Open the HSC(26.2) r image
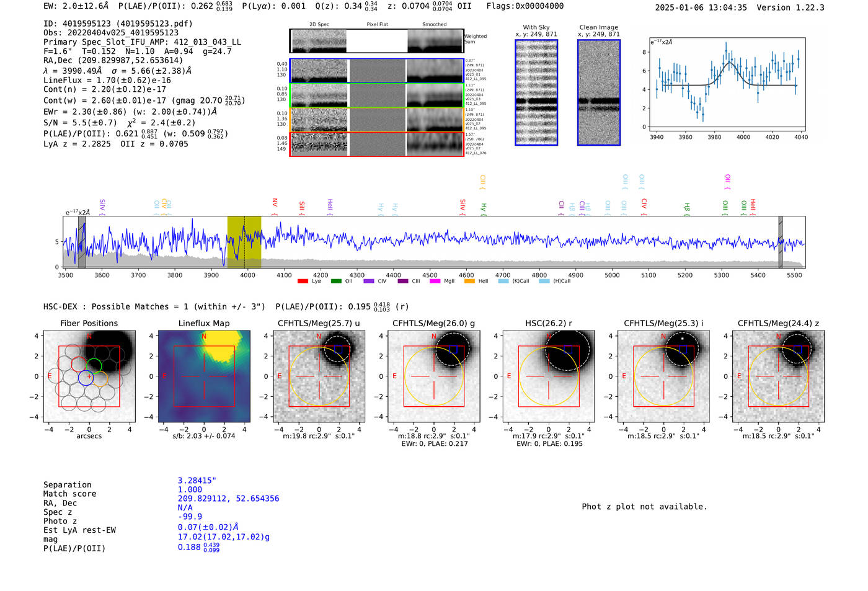Viewport: 868px width, 591px height. pos(549,376)
